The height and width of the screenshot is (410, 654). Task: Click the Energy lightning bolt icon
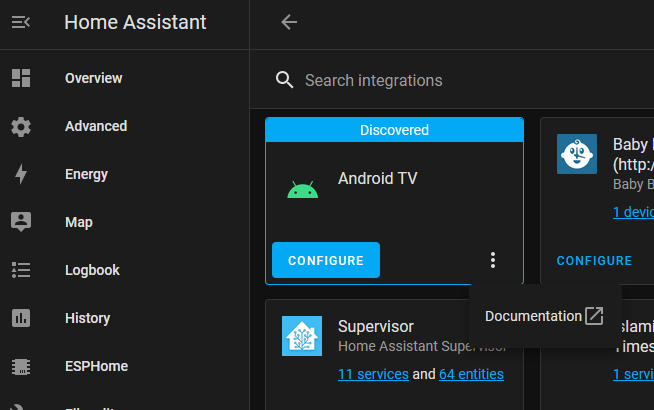21,174
